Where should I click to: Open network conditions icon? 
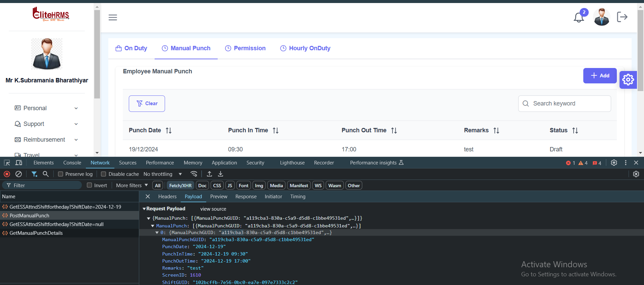click(194, 174)
